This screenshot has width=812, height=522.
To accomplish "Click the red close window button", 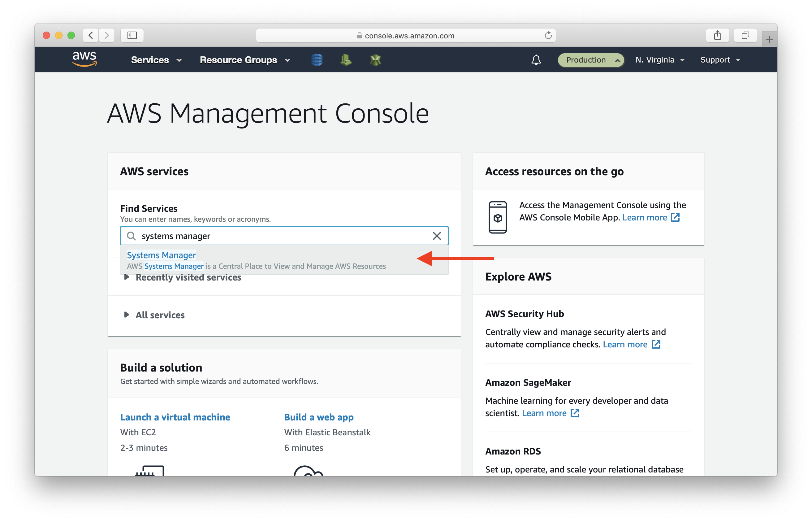I will pos(47,35).
